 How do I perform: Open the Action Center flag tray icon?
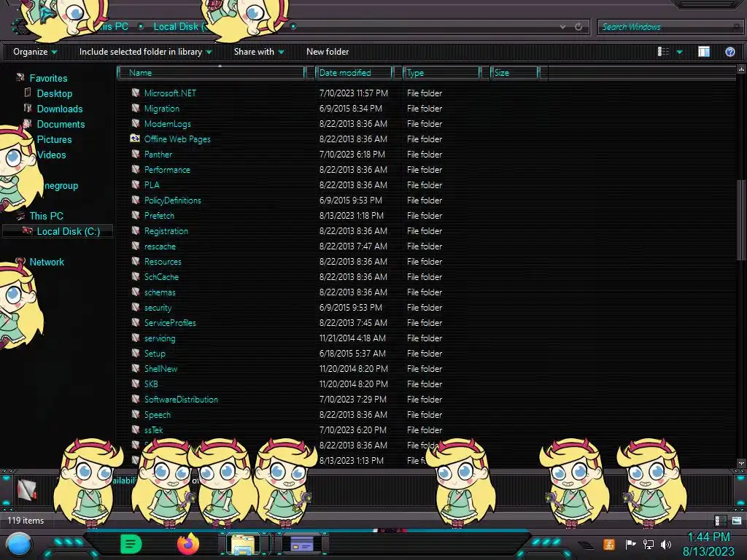click(630, 544)
